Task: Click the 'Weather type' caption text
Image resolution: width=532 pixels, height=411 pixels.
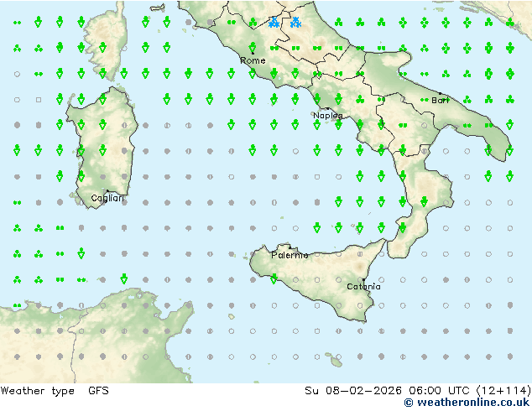Action: pyautogui.click(x=37, y=391)
